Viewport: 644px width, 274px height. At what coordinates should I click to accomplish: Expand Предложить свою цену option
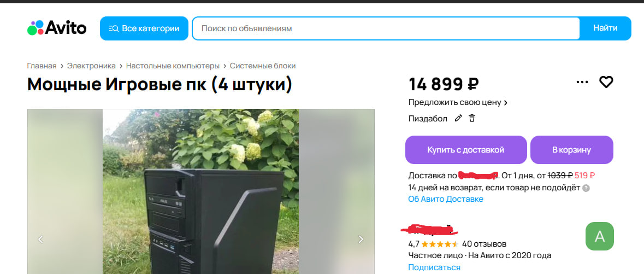(x=458, y=102)
